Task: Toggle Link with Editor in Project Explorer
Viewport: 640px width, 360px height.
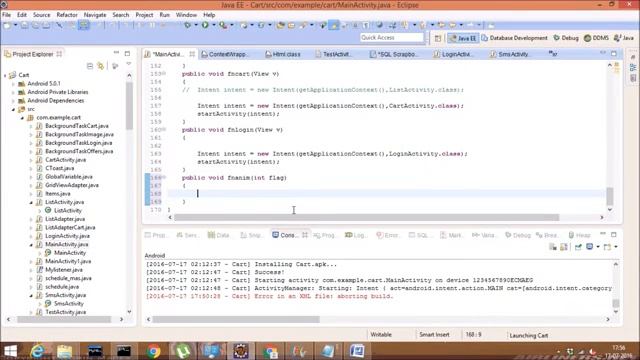Action: click(100, 66)
